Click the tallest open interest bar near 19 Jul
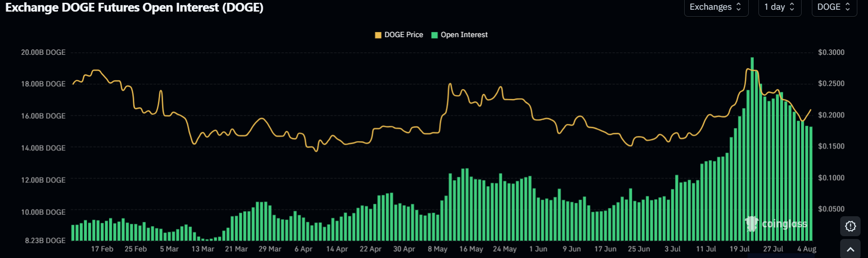The height and width of the screenshot is (258, 868). [x=752, y=149]
